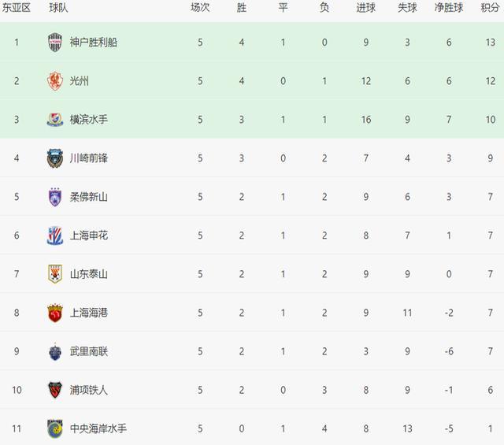Select the 中央海岸水手 team name
This screenshot has width=504, height=445.
click(x=98, y=428)
